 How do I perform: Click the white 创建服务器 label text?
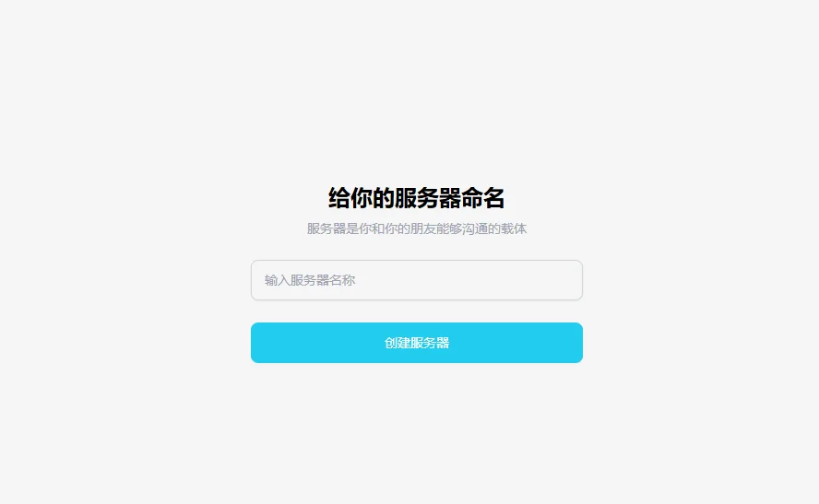click(416, 343)
